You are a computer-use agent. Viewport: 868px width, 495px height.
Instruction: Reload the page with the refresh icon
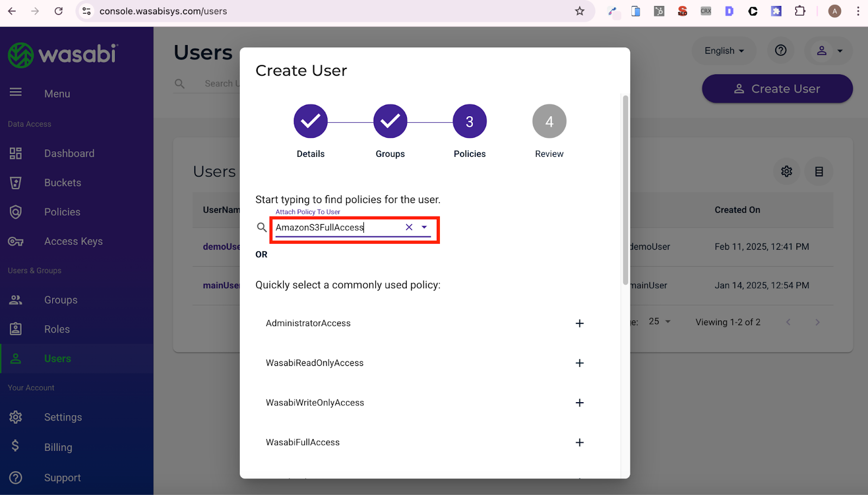59,11
